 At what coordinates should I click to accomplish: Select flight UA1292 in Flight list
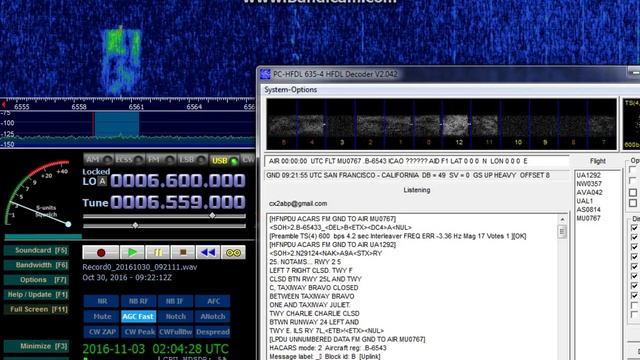[x=588, y=176]
